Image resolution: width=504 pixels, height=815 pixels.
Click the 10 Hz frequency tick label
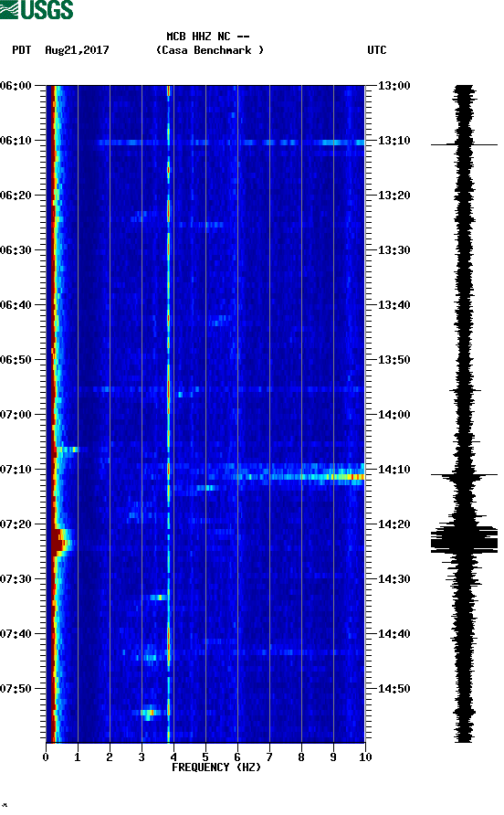coord(365,757)
